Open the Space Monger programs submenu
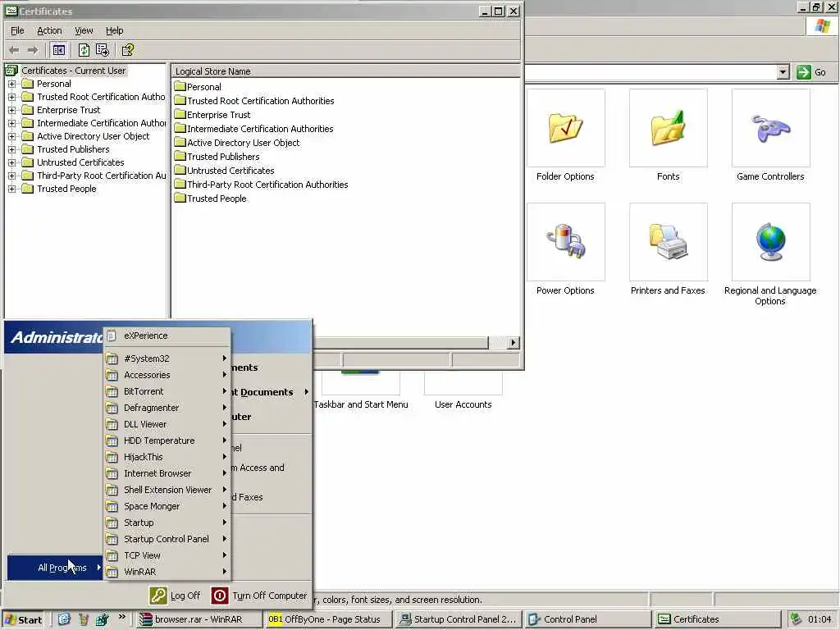Screen dimensions: 840x630 click(167, 506)
